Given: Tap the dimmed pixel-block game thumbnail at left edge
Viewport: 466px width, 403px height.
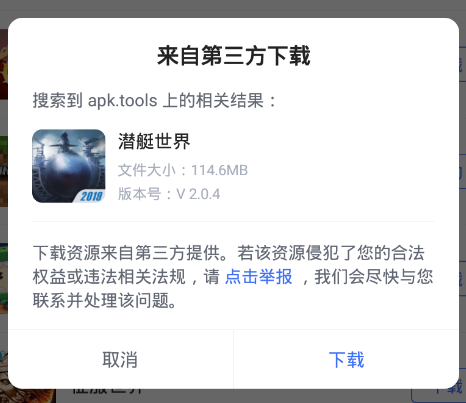Looking at the screenshot, I should [x=4, y=171].
